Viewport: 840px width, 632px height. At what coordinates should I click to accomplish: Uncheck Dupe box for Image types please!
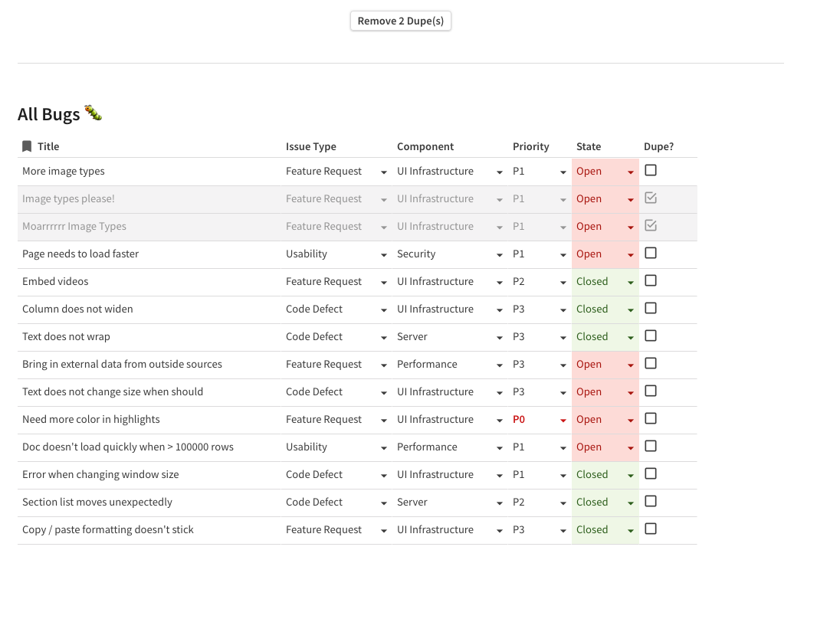click(651, 198)
